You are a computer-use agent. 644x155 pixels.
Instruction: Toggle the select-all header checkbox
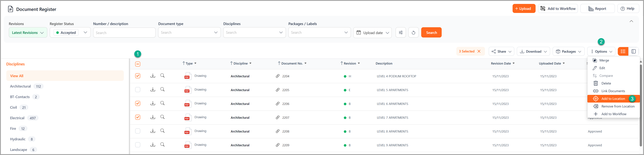tap(138, 64)
